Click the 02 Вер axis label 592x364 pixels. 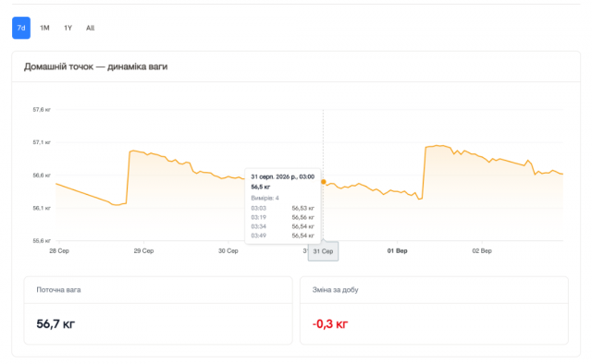482,251
